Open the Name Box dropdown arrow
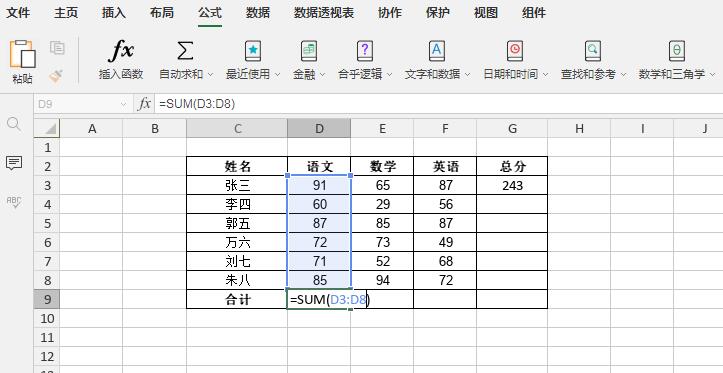723x373 pixels. pyautogui.click(x=123, y=105)
